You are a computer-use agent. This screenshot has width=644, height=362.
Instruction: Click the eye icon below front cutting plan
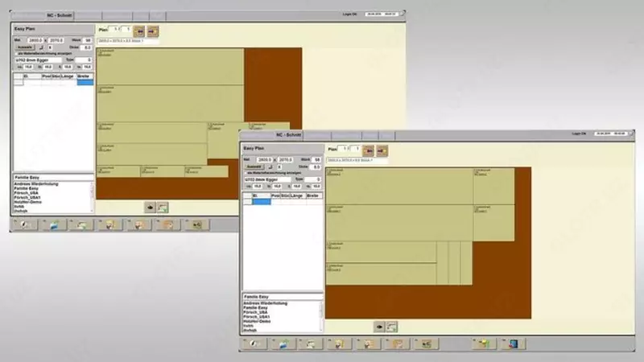coord(378,327)
